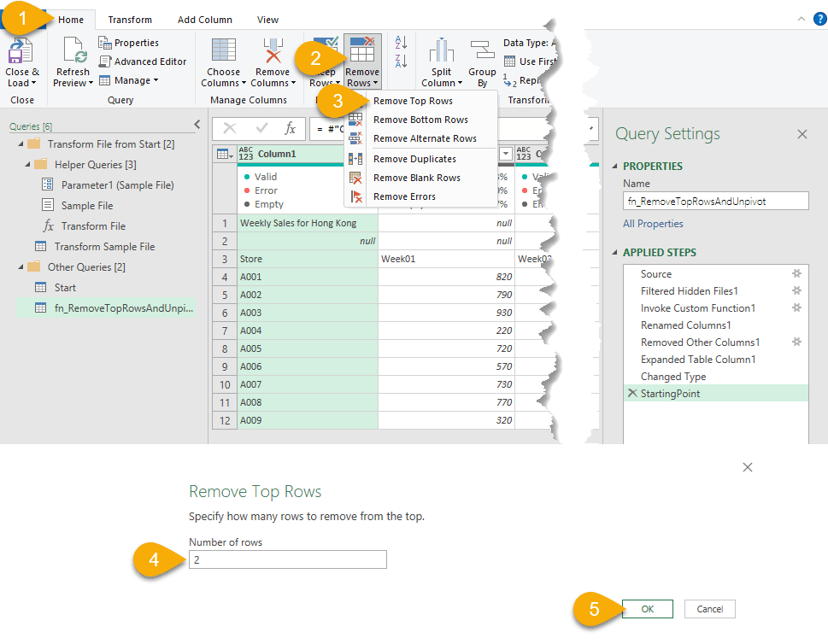Switch to the Transform ribbon tab
Viewport: 828px width, 644px height.
coord(130,20)
